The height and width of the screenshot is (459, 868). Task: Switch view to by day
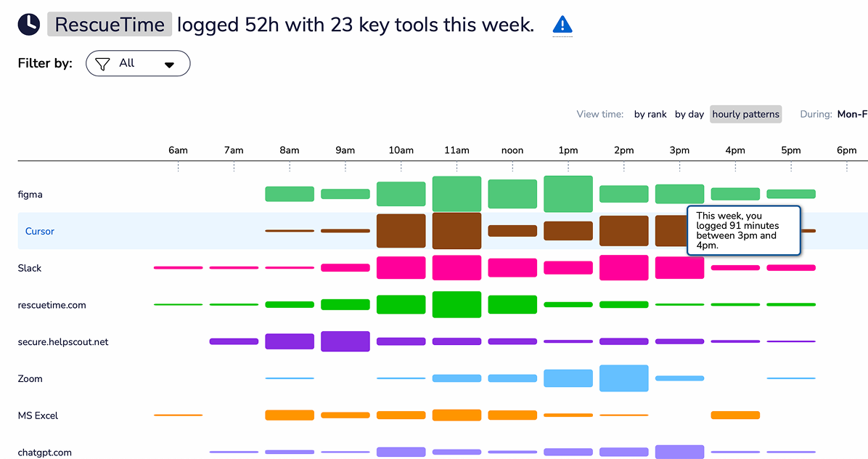pyautogui.click(x=689, y=114)
